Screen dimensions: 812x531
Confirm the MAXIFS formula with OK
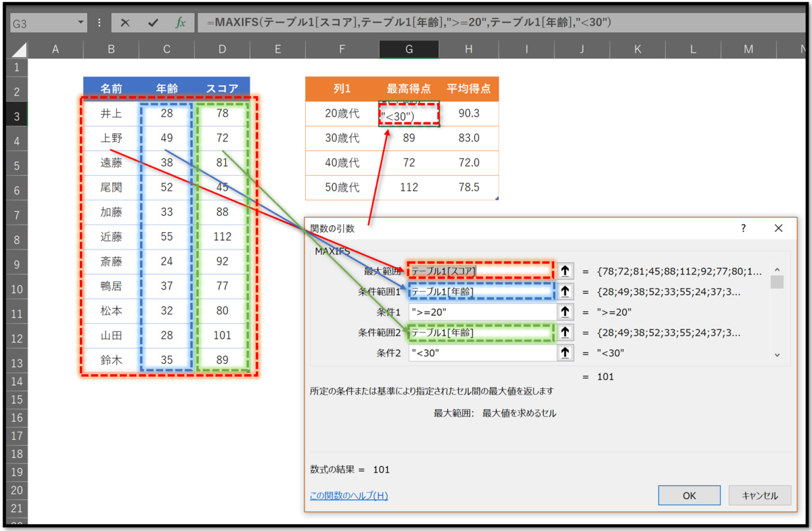click(689, 495)
